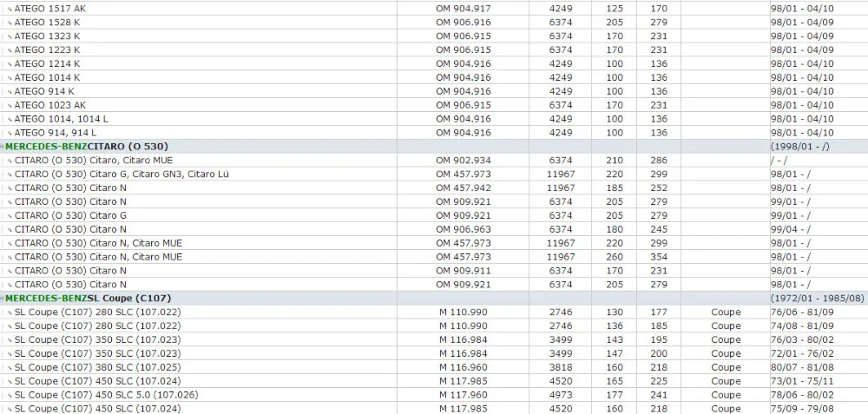The image size is (868, 414).
Task: Click the icon beside Citaro N OM 909.911 row
Action: point(10,272)
